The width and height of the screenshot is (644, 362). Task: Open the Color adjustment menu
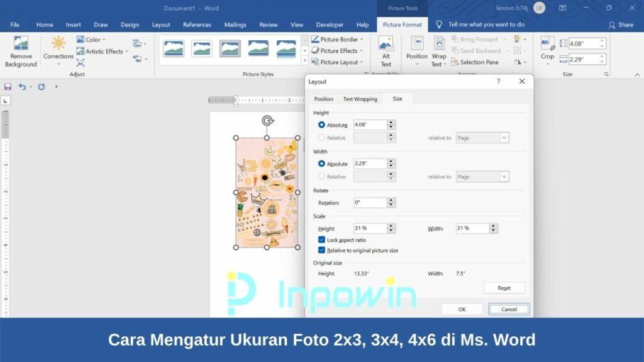click(x=91, y=40)
